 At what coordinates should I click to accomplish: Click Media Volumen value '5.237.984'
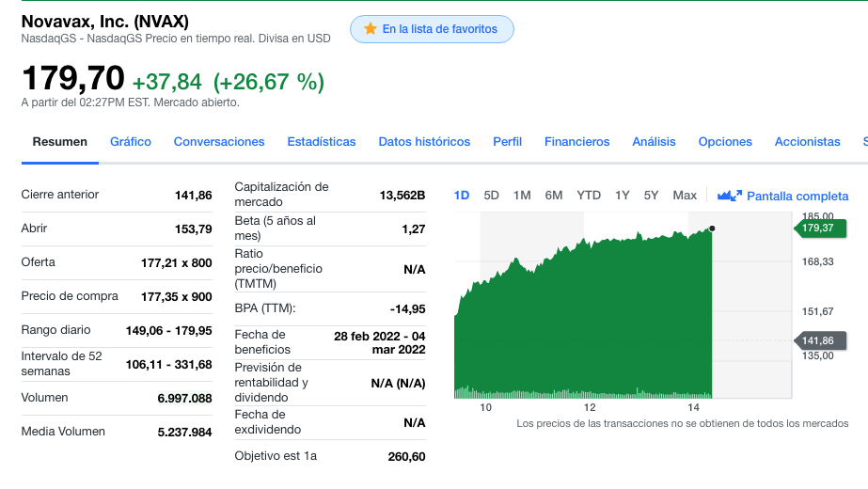coord(185,432)
